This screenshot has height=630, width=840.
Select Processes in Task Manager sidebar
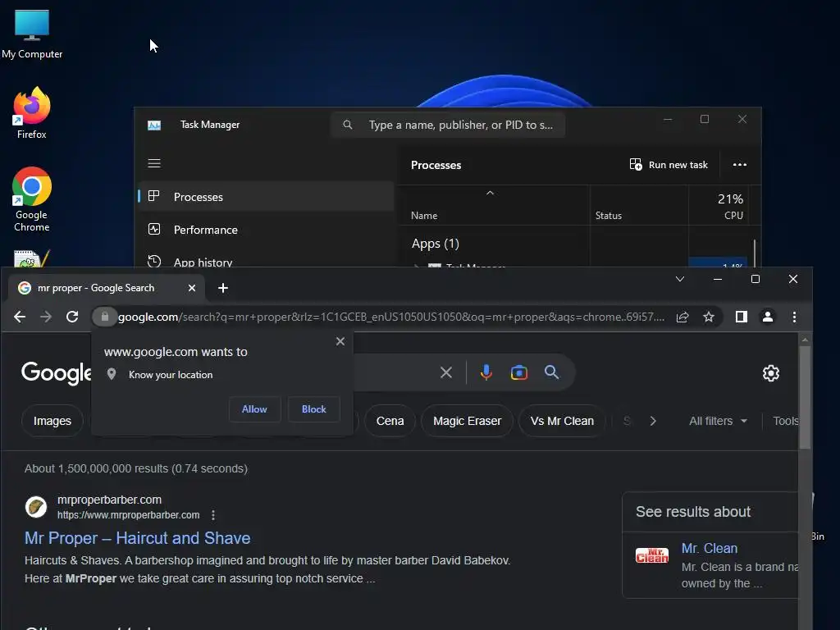267,197
